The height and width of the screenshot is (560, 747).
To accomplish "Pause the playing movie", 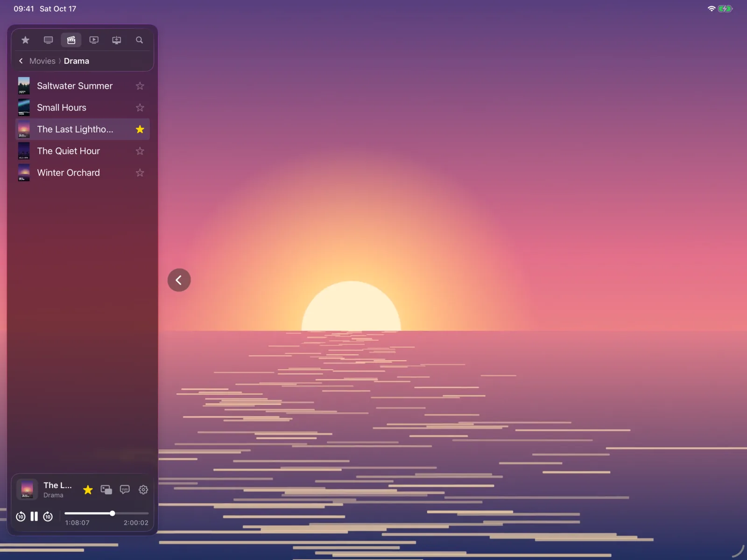I will pyautogui.click(x=34, y=517).
